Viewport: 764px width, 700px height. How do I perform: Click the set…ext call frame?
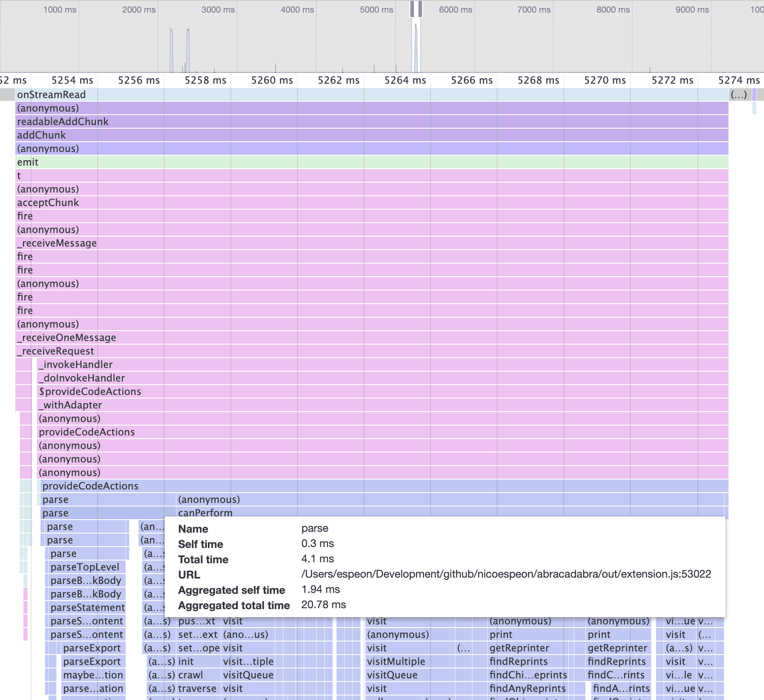tap(198, 634)
